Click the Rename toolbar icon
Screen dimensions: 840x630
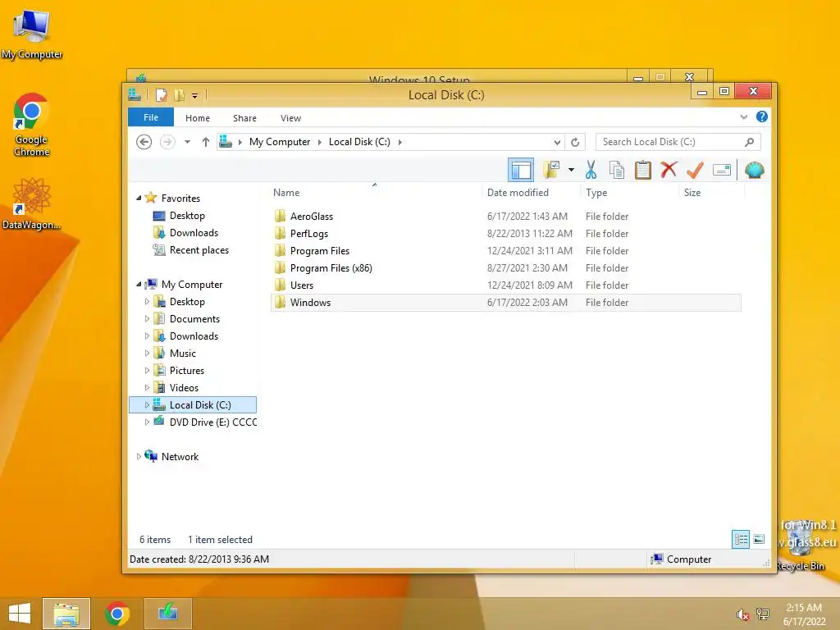coord(722,171)
